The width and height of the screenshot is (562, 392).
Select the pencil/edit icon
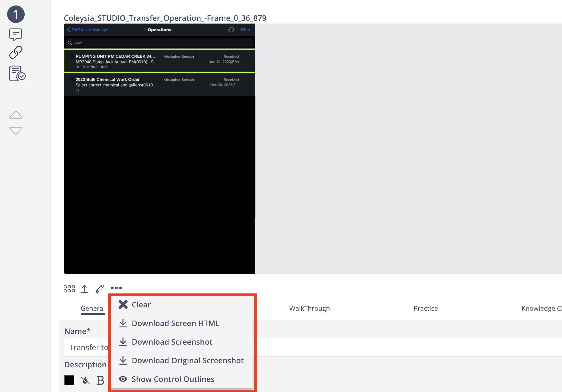[x=100, y=288]
